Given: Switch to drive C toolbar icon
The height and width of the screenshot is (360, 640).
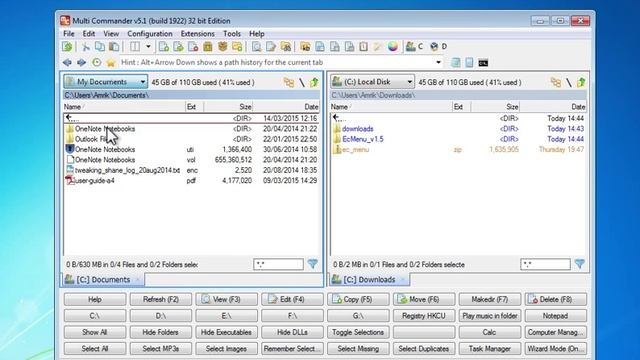Looking at the screenshot, I should (415, 47).
